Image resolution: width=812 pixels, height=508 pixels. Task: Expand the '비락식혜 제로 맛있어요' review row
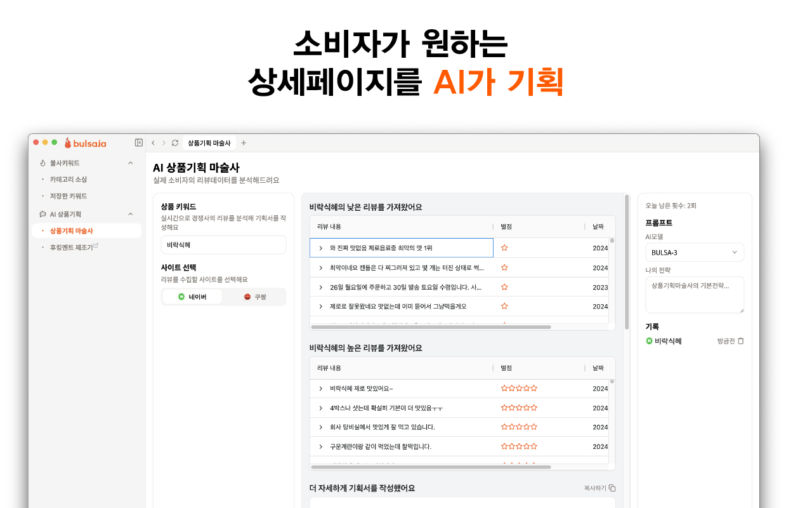[x=321, y=388]
